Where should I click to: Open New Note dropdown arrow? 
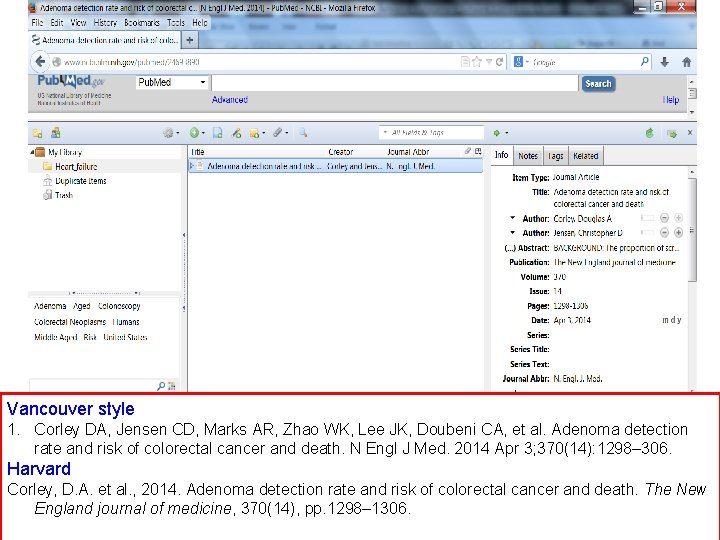[264, 133]
